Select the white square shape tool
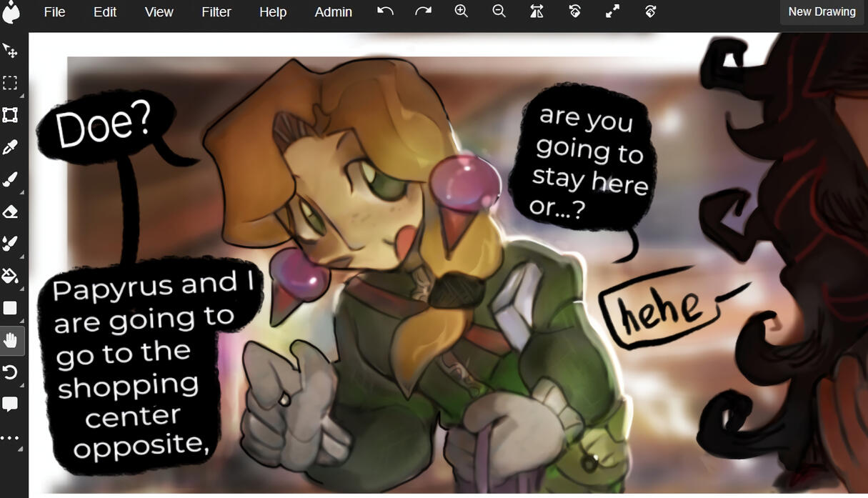This screenshot has width=868, height=498. (10, 308)
